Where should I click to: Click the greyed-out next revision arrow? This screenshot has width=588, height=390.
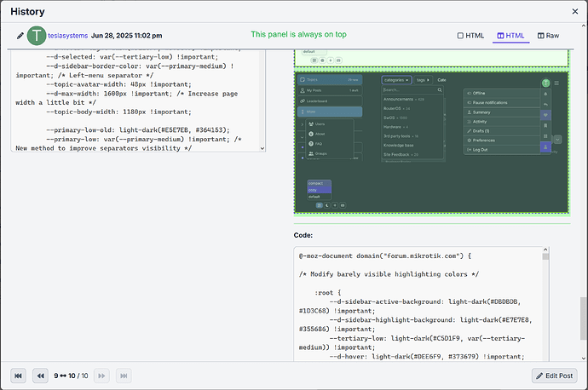[101, 376]
